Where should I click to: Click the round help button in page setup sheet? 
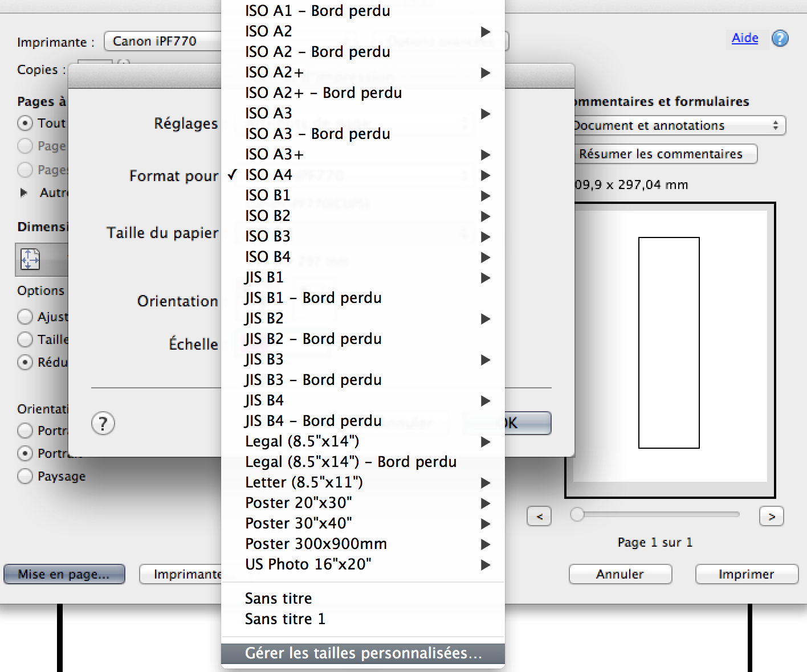pyautogui.click(x=103, y=424)
